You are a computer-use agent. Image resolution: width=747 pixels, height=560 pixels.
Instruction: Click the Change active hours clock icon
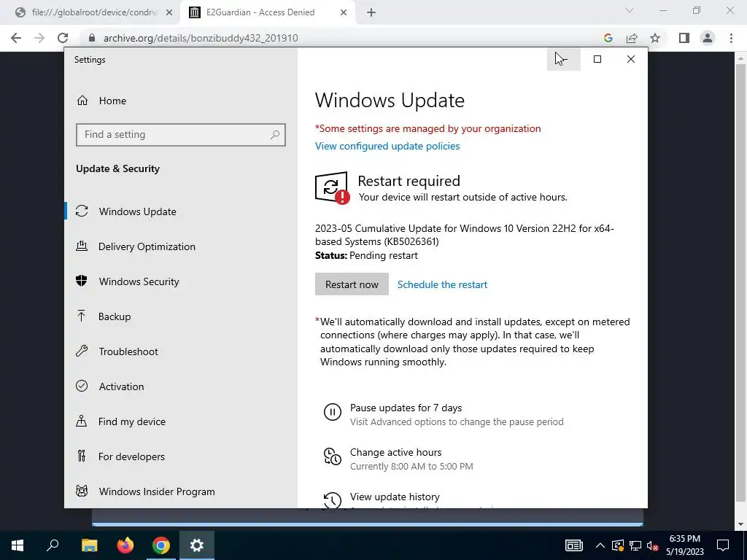coord(333,456)
